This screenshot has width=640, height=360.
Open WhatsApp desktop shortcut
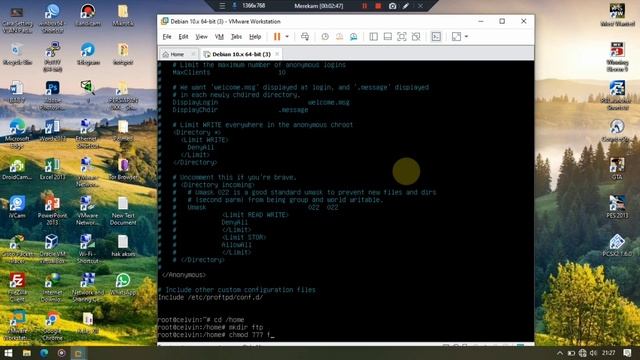(123, 284)
